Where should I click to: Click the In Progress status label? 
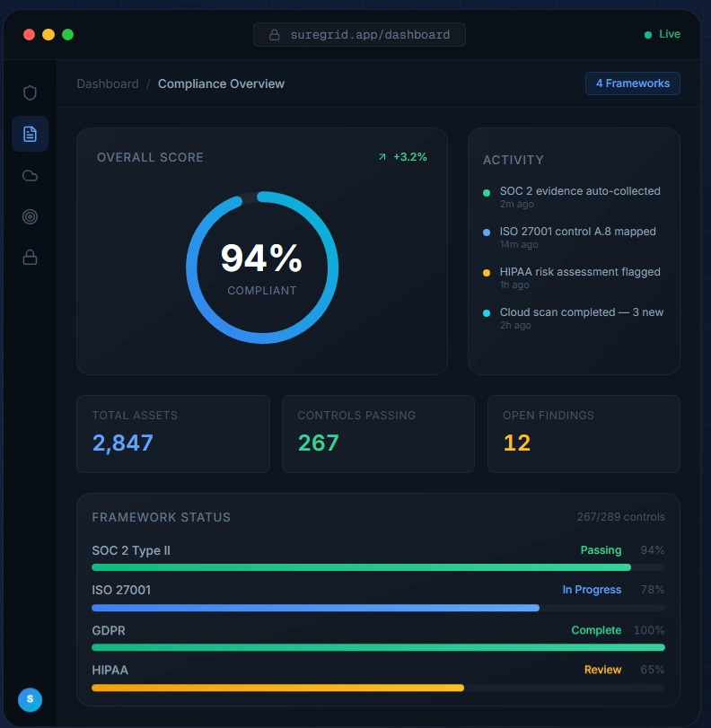(592, 590)
